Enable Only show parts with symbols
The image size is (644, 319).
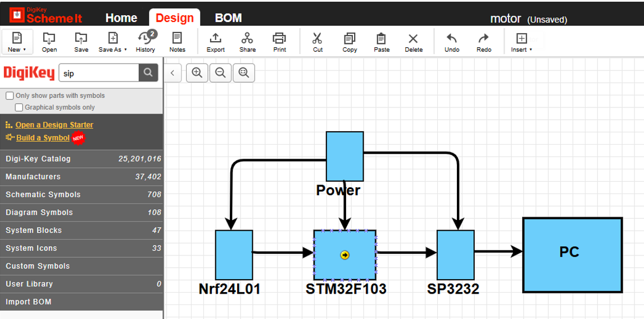point(10,96)
